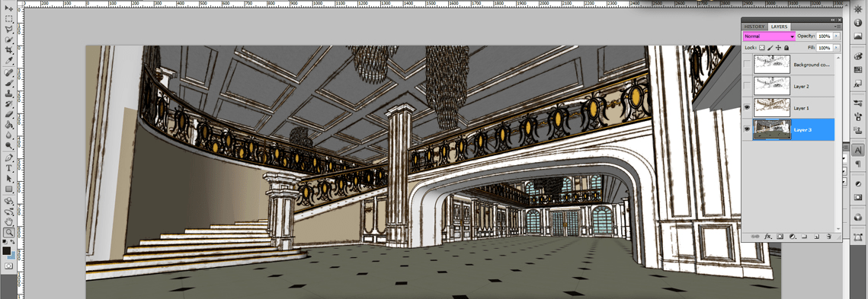Select the Blur tool

9,135
